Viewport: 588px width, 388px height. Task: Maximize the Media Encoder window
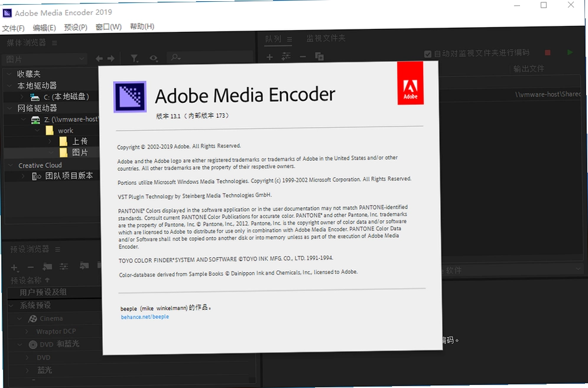click(543, 5)
